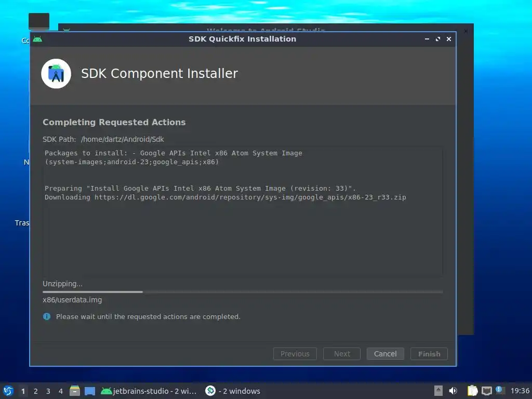This screenshot has width=532, height=399.
Task: Click 'Please wait until the requested actions' message
Action: click(x=148, y=316)
